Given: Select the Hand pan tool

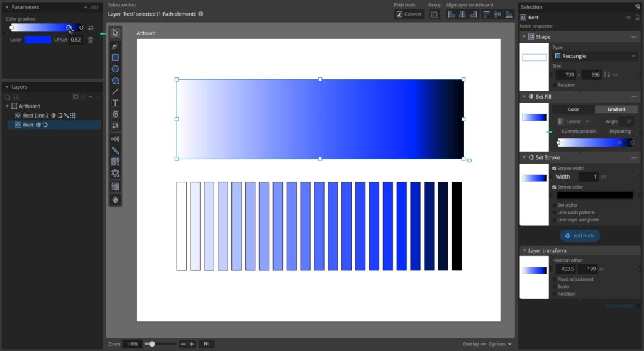Looking at the screenshot, I should tap(115, 199).
